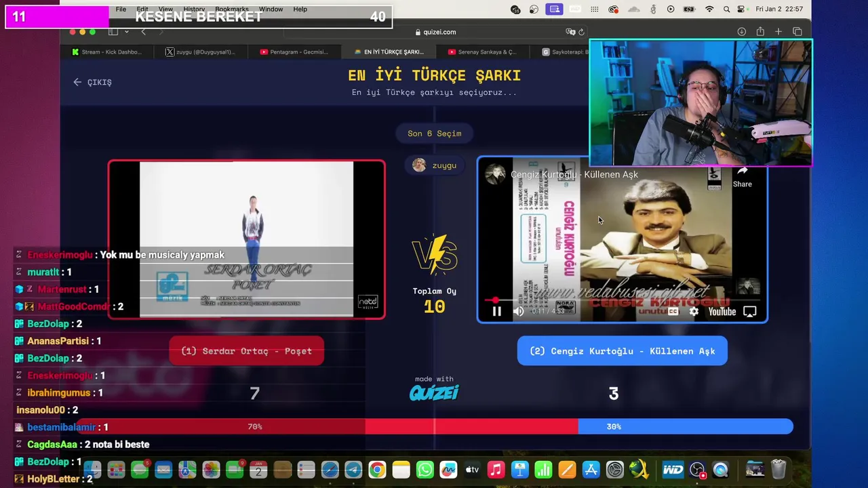The height and width of the screenshot is (488, 868).
Task: Open the page translate icon
Action: [570, 32]
